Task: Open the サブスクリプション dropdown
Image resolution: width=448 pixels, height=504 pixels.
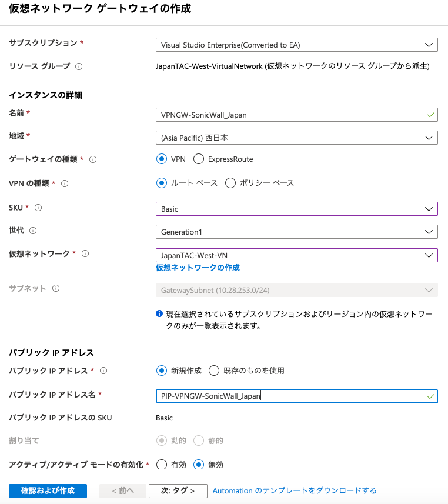Action: [x=296, y=45]
